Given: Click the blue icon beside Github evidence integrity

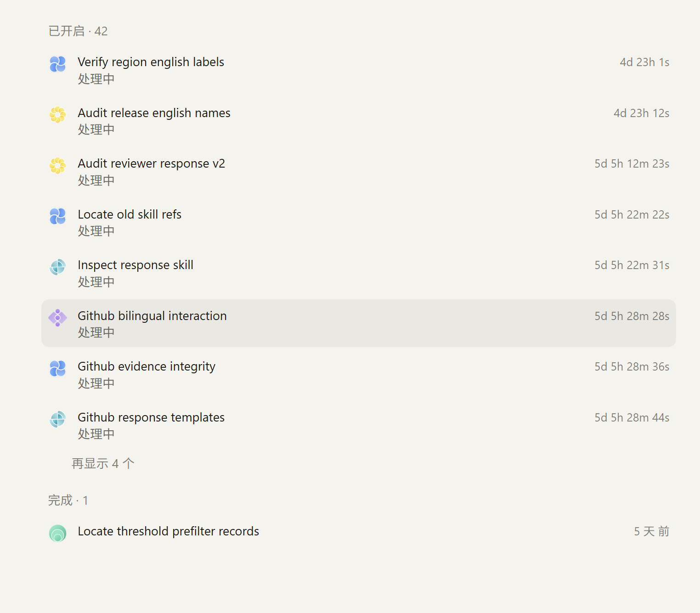Looking at the screenshot, I should tap(57, 368).
